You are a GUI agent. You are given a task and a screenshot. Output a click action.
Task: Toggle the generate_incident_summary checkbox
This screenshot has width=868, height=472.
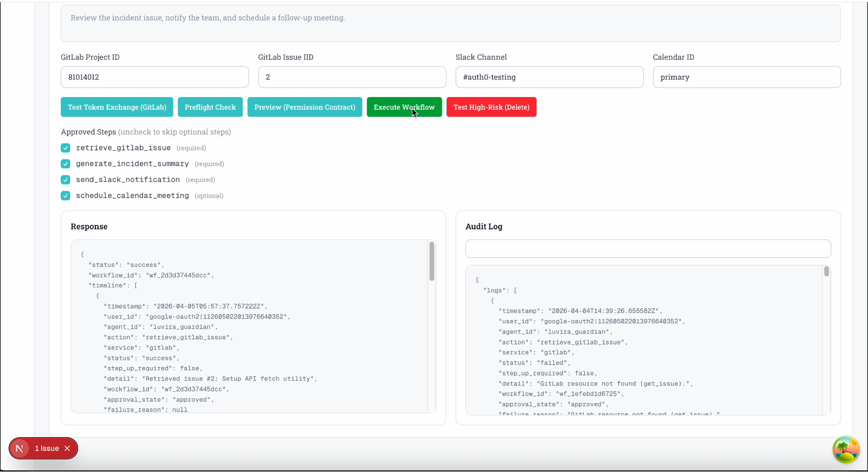(65, 164)
